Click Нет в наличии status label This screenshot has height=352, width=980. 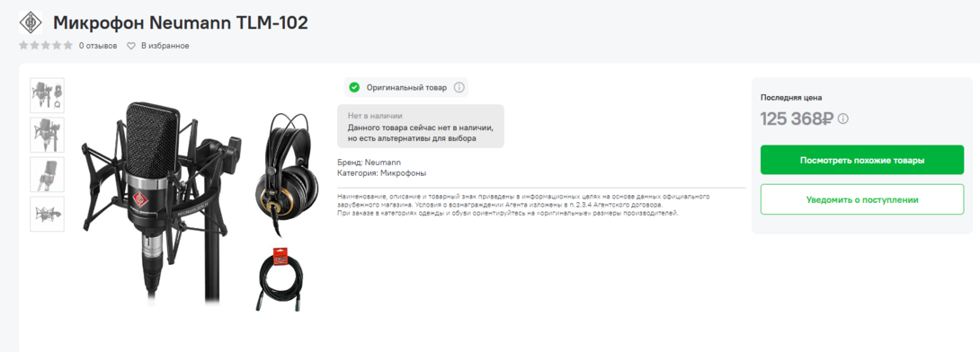pyautogui.click(x=375, y=116)
